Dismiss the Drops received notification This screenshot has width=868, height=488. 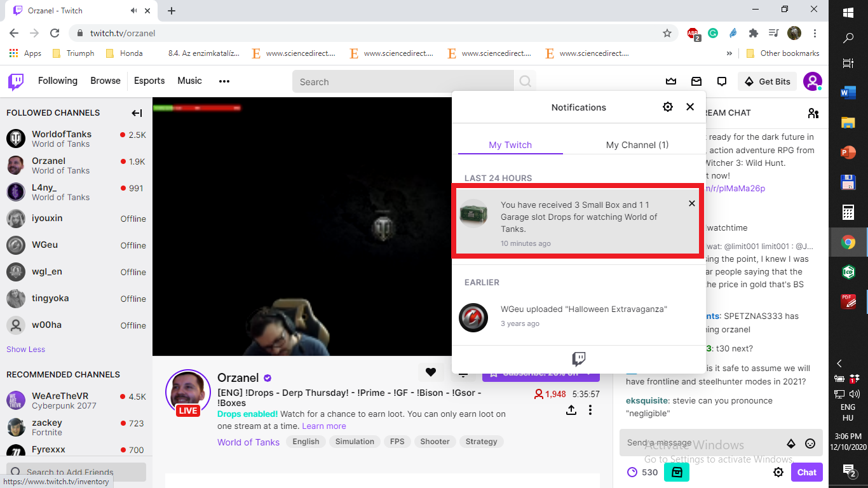692,203
